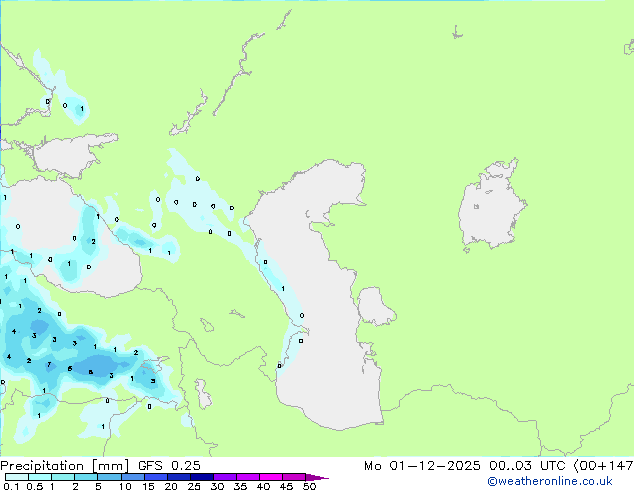This screenshot has width=634, height=490.
Task: Click the legend value label '35'
Action: click(240, 486)
